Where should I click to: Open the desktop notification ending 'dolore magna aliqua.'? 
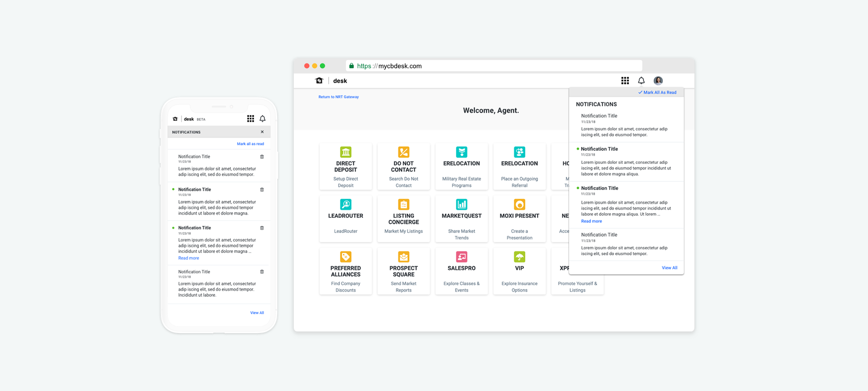point(626,162)
